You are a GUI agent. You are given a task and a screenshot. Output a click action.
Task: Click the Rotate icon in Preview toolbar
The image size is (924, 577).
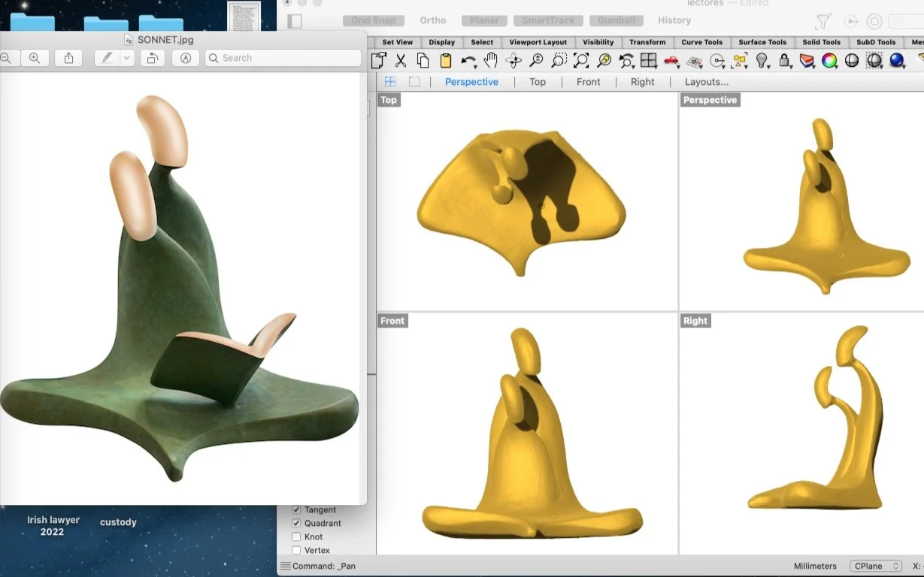point(152,58)
